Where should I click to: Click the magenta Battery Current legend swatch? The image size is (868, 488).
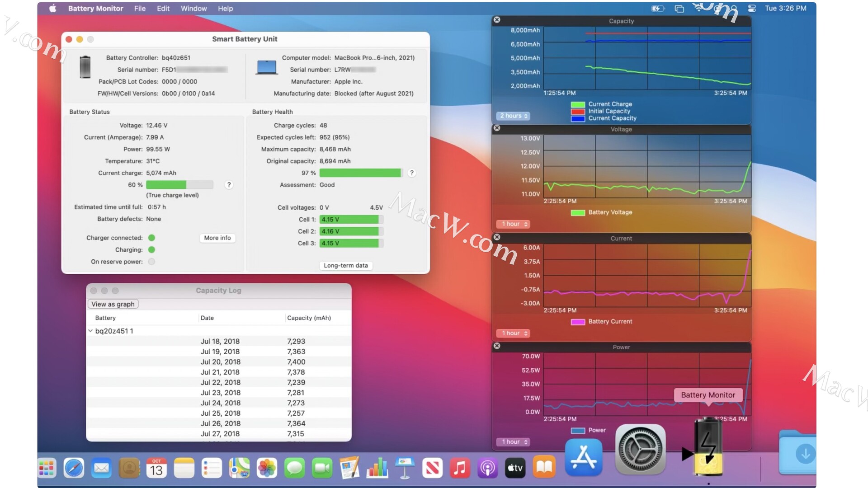pyautogui.click(x=578, y=322)
